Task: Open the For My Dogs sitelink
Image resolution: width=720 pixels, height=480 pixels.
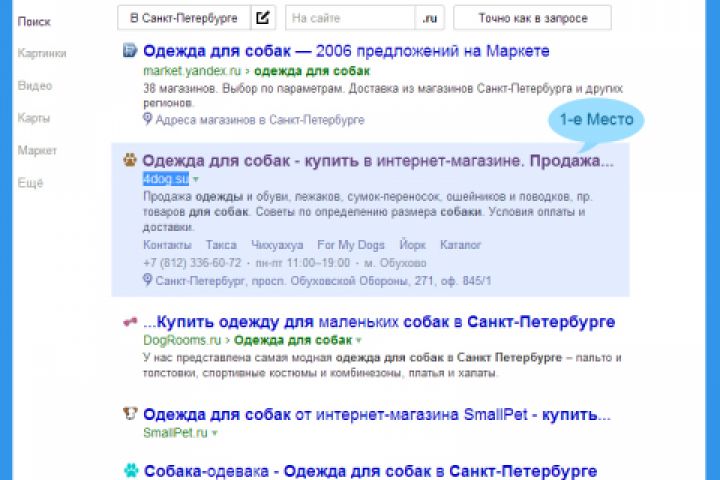Action: (x=350, y=245)
